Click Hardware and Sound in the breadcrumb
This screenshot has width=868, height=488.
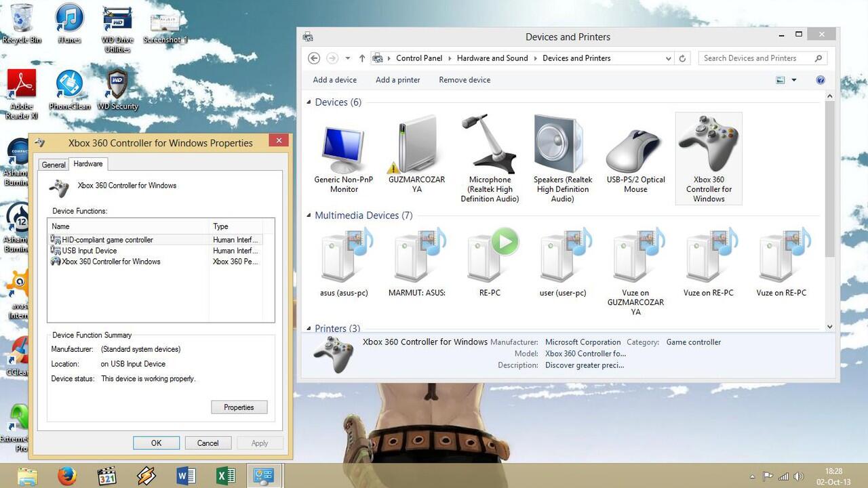[492, 58]
